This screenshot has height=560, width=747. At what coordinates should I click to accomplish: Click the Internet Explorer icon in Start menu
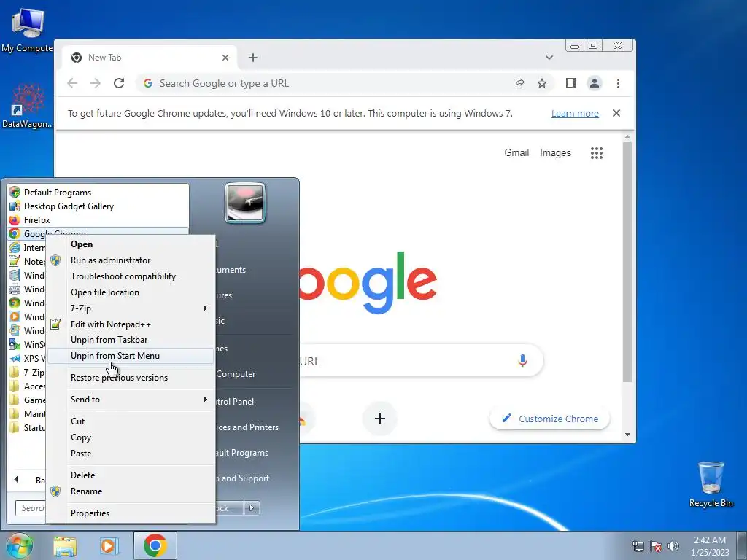tap(15, 248)
